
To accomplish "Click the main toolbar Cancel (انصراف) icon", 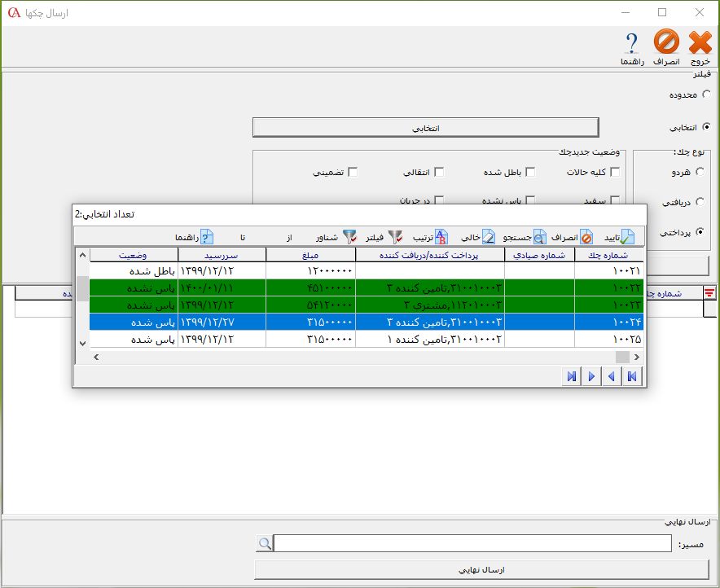I will point(666,43).
